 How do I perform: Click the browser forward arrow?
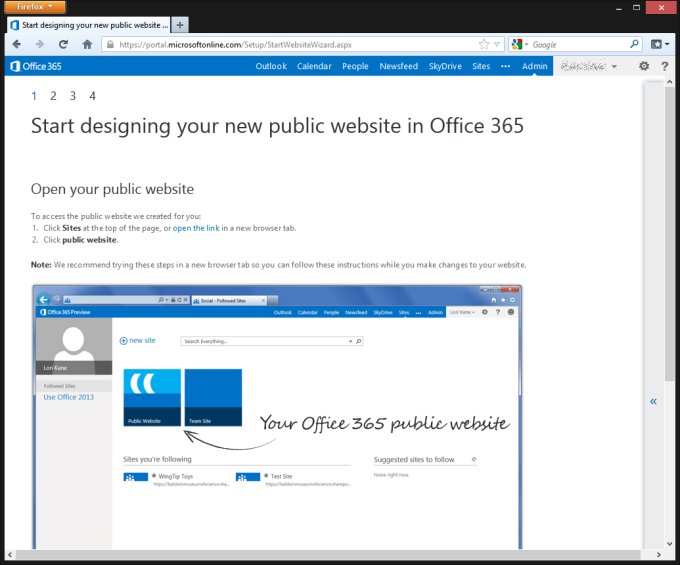(x=40, y=44)
